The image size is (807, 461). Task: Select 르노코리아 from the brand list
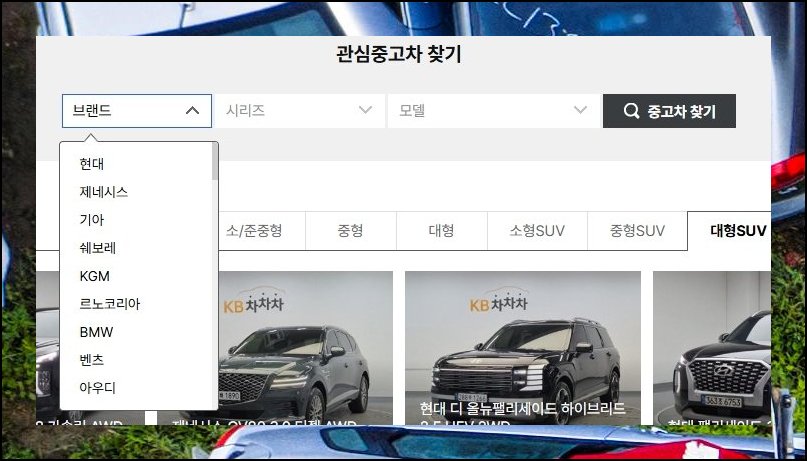coord(110,304)
